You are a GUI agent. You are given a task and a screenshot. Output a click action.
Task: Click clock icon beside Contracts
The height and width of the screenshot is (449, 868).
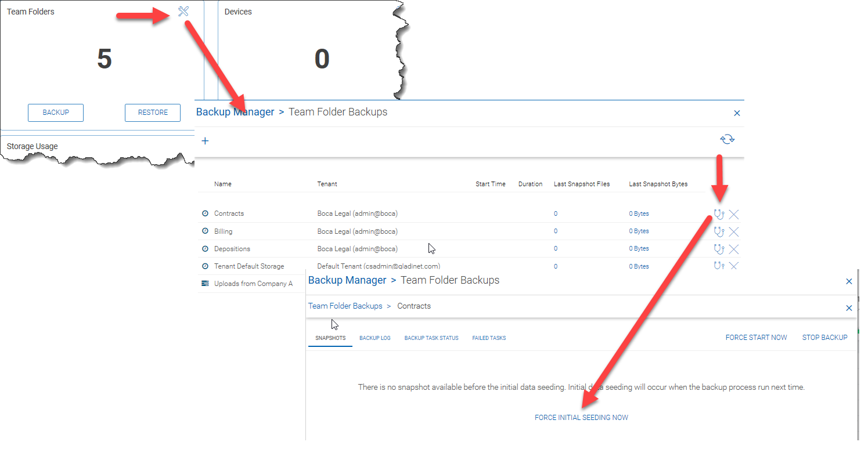[205, 213]
